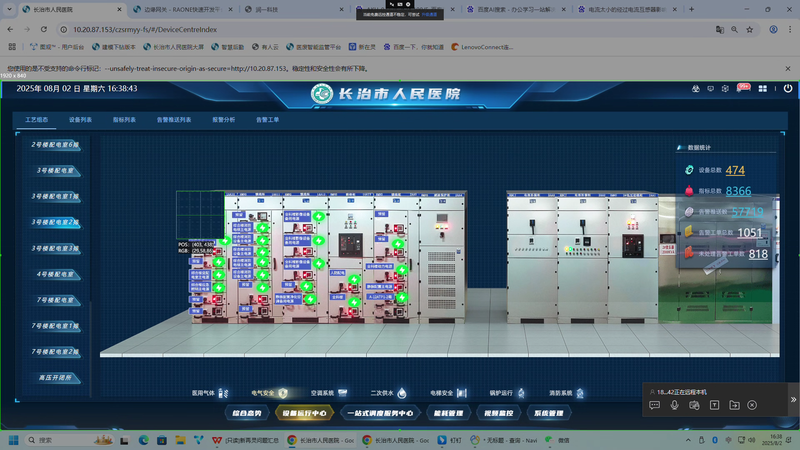
Task: Open the Windows Start menu
Action: [13, 440]
